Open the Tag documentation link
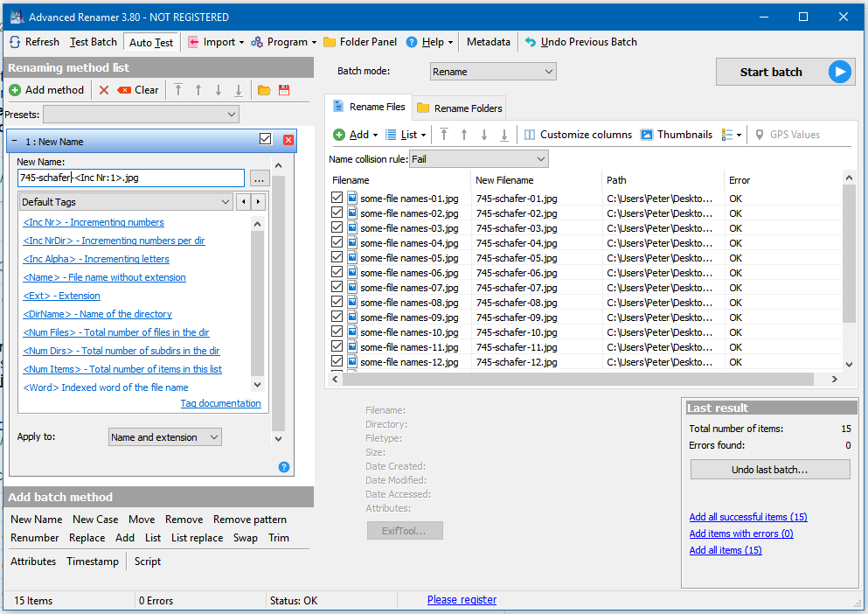 (220, 403)
